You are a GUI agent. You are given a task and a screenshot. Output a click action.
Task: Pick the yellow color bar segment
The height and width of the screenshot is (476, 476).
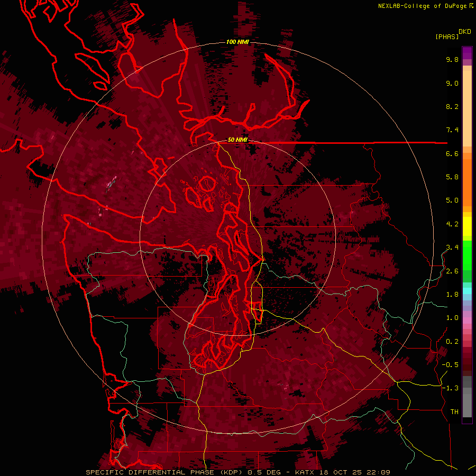[467, 226]
